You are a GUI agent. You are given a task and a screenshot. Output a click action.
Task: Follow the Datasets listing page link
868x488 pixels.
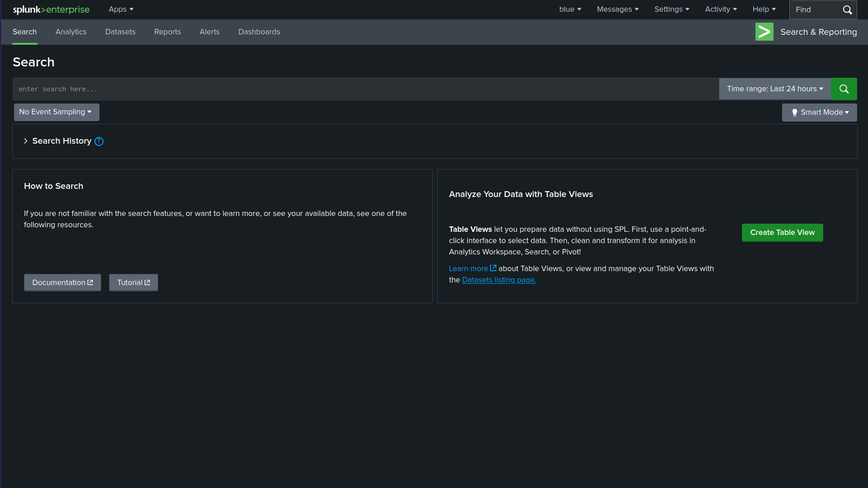pos(499,280)
